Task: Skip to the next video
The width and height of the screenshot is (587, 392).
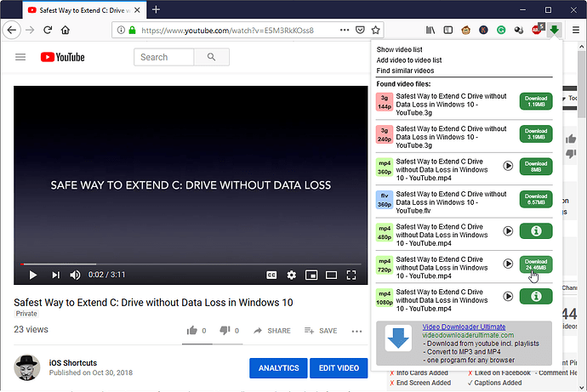Action: pyautogui.click(x=55, y=275)
